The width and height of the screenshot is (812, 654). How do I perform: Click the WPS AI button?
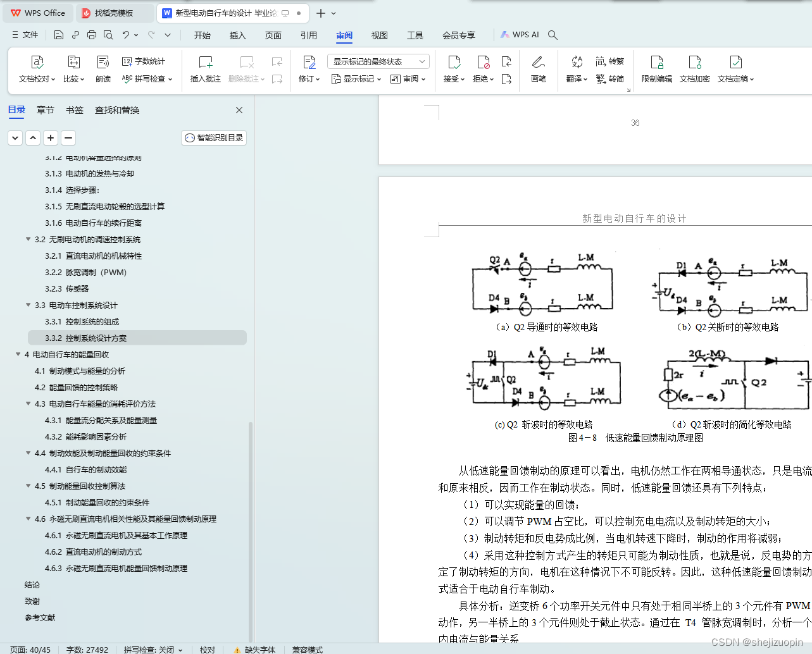520,35
